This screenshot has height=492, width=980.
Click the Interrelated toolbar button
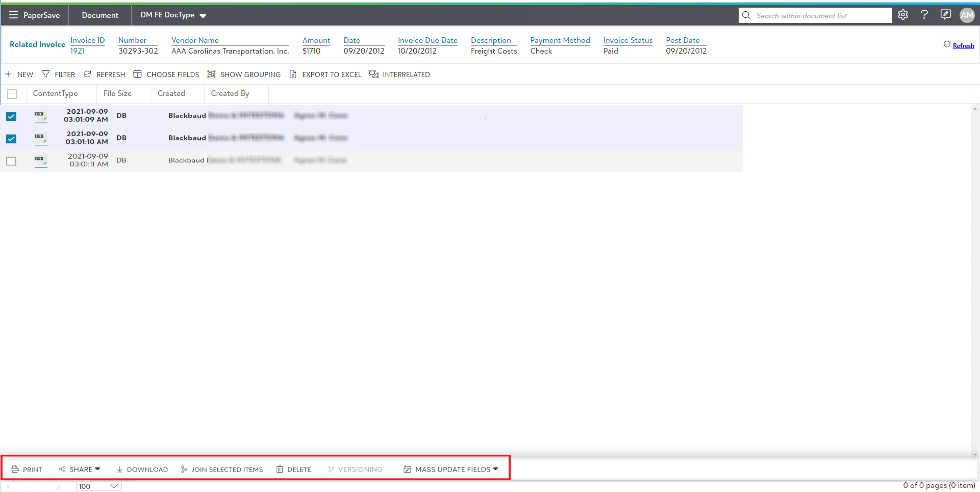[399, 75]
